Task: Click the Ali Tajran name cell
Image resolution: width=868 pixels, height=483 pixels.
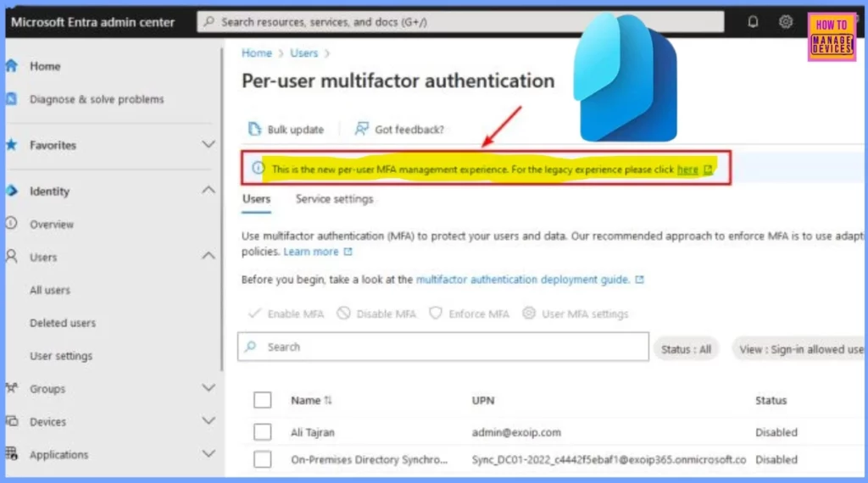Action: coord(312,433)
